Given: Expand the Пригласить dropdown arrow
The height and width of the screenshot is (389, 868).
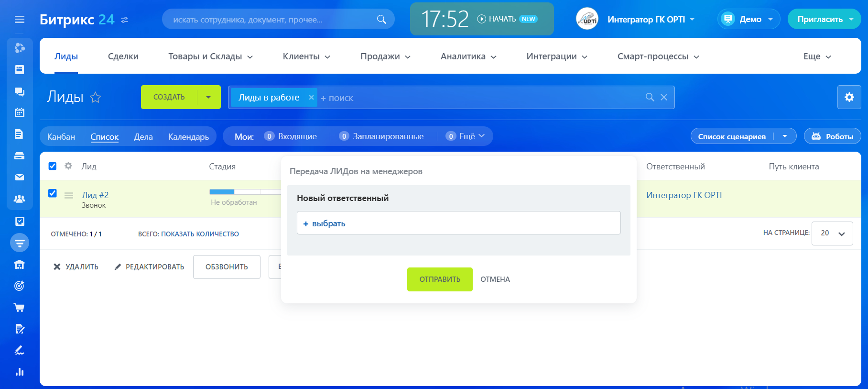Looking at the screenshot, I should click(851, 19).
